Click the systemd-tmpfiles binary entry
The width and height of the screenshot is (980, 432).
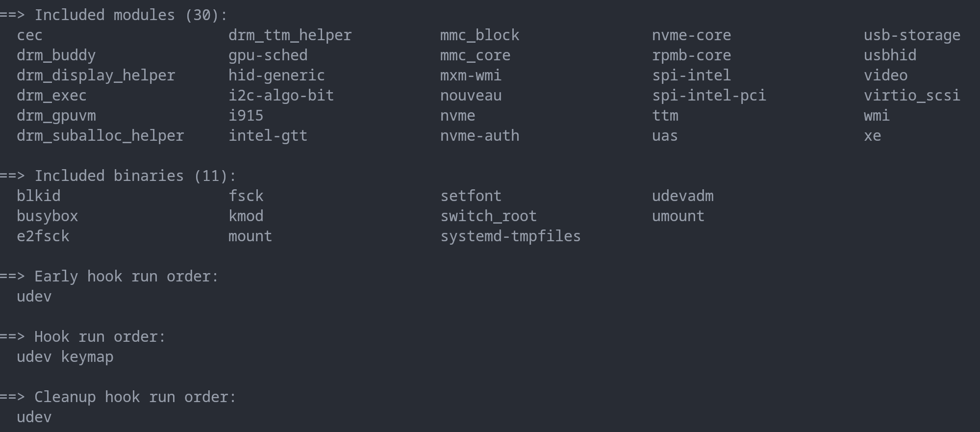[510, 236]
